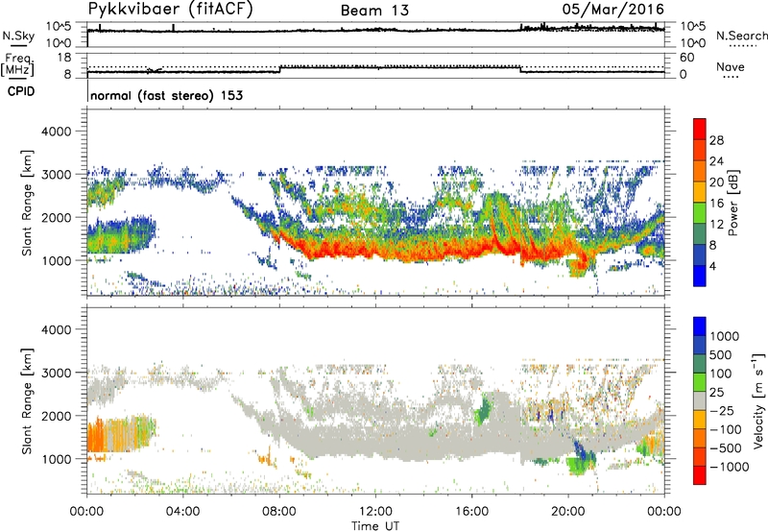Click 'Slant Range [km]' label of velocity panel
Viewport: 768px width, 532px height.
coord(27,400)
